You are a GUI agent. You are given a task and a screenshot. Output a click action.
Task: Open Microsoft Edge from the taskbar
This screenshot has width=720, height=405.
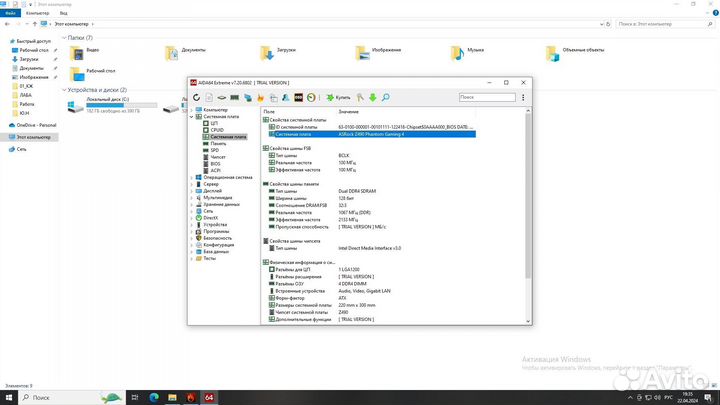point(153,398)
